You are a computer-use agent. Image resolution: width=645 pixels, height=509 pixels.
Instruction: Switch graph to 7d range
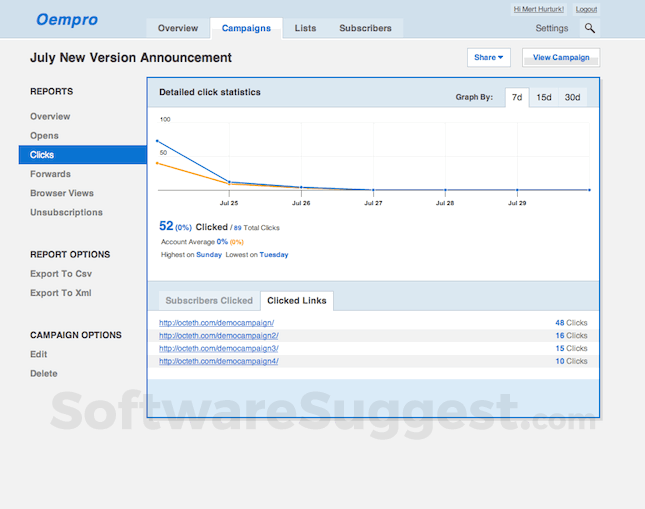coord(516,97)
